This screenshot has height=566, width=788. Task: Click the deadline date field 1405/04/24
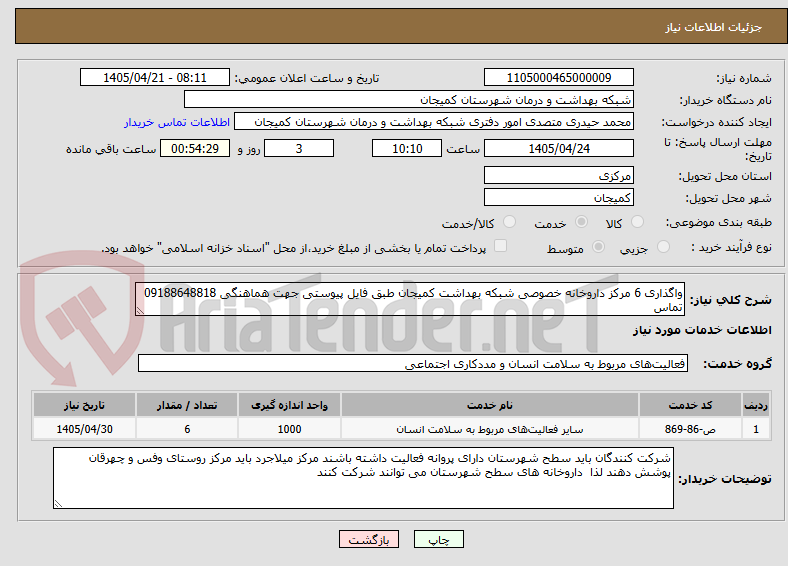[559, 148]
